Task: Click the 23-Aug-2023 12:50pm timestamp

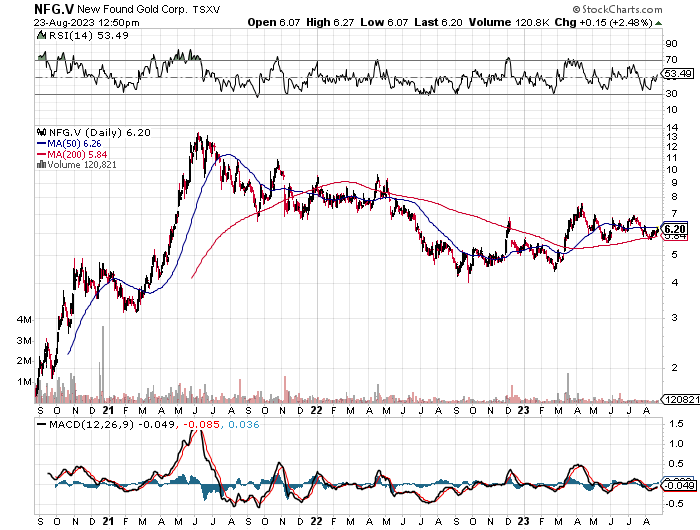Action: tap(87, 23)
